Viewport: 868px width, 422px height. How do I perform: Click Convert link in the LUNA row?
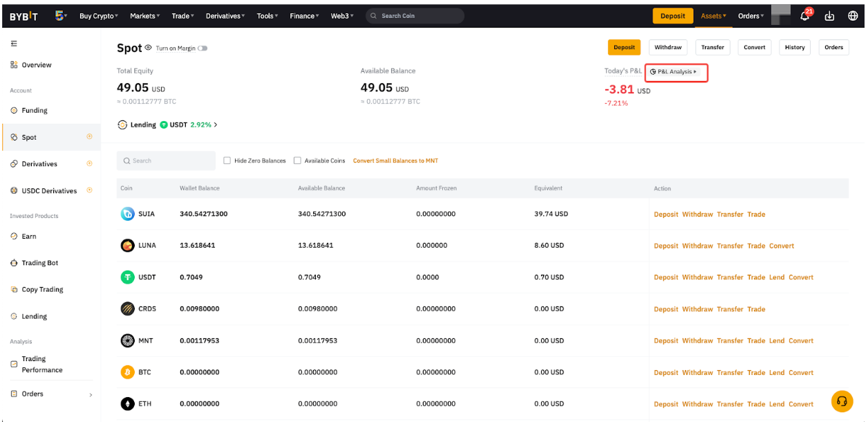[x=782, y=246]
